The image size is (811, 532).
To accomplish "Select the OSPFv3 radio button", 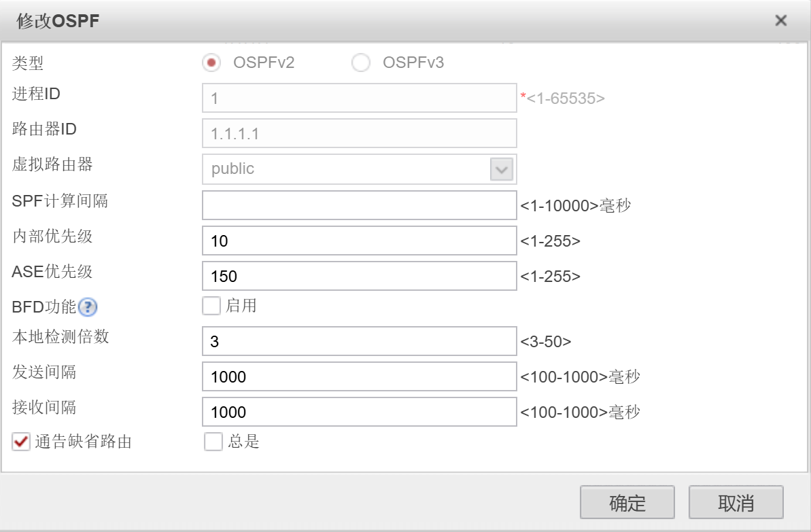I will click(x=360, y=63).
